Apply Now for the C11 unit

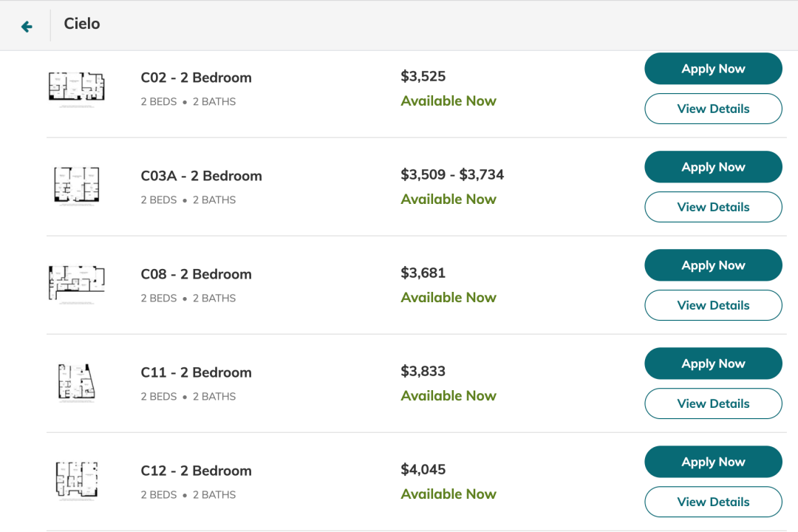713,364
